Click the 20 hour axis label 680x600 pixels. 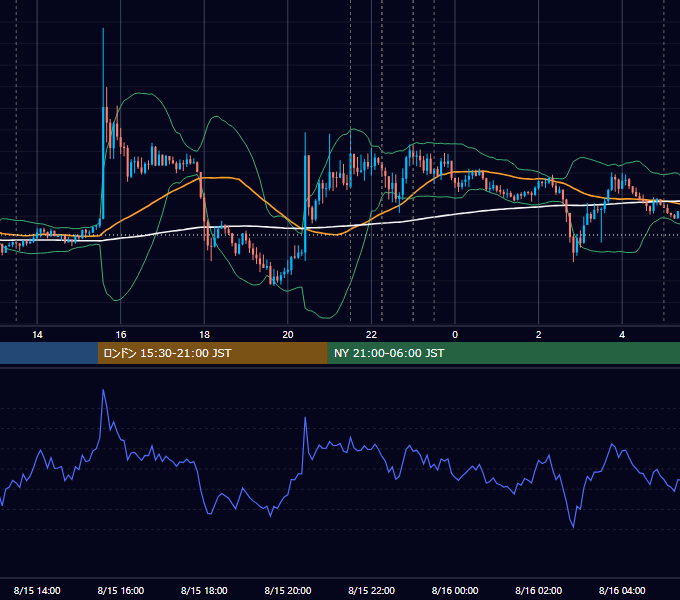288,335
